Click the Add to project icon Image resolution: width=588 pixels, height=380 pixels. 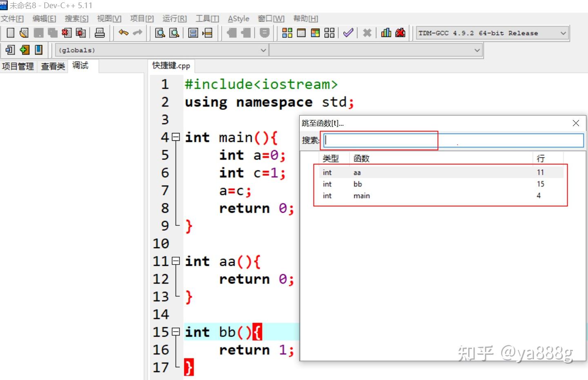[232, 33]
